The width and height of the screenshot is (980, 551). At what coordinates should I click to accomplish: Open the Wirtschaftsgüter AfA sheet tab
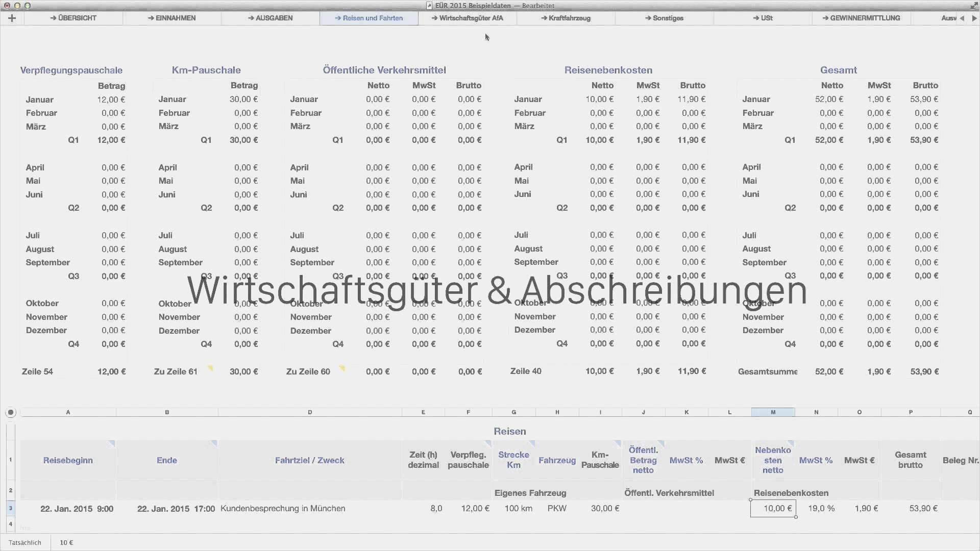click(467, 18)
